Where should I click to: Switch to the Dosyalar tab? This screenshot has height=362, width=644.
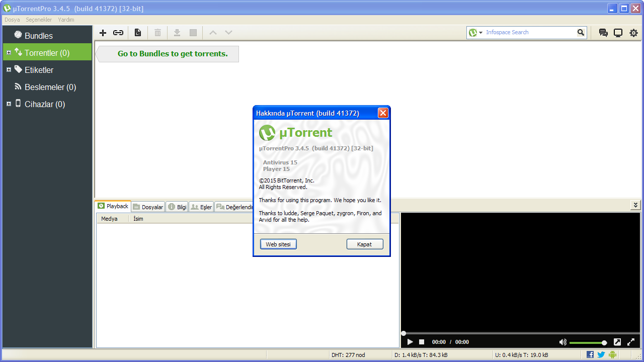[148, 207]
